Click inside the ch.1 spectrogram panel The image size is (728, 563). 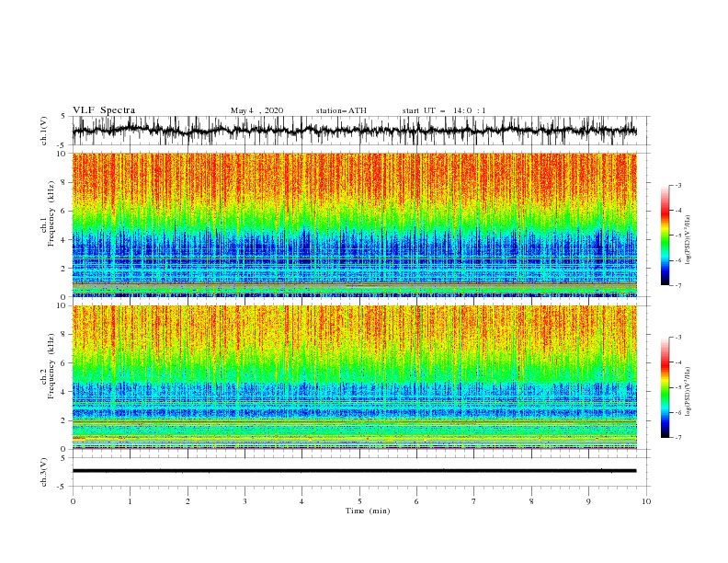coord(354,224)
